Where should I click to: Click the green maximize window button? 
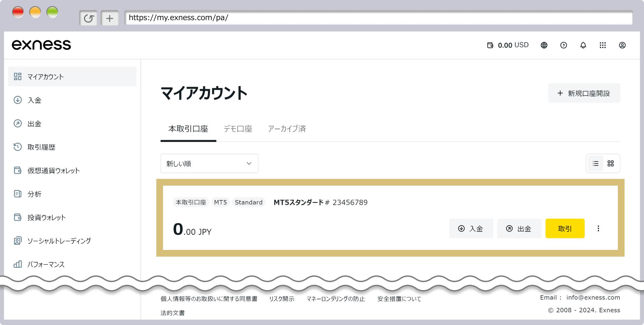(52, 12)
